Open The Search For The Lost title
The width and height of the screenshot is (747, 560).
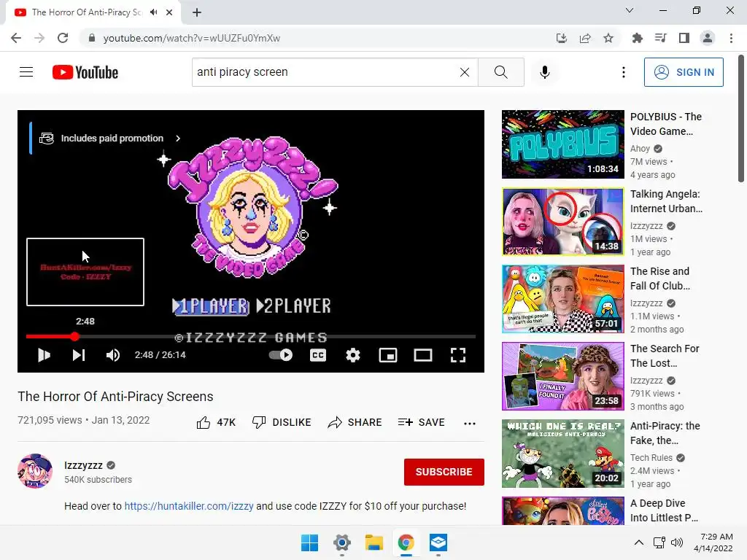(x=665, y=356)
